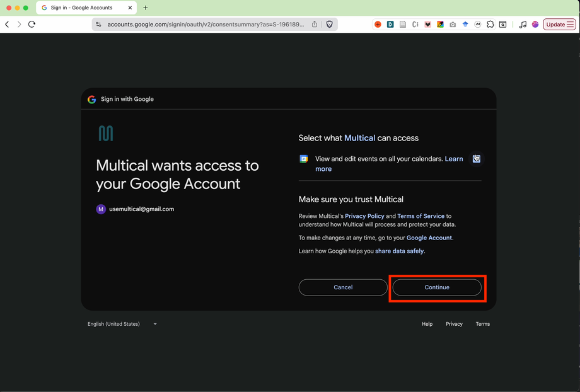
Task: Click the Google logo in the dialog header
Action: (x=91, y=99)
